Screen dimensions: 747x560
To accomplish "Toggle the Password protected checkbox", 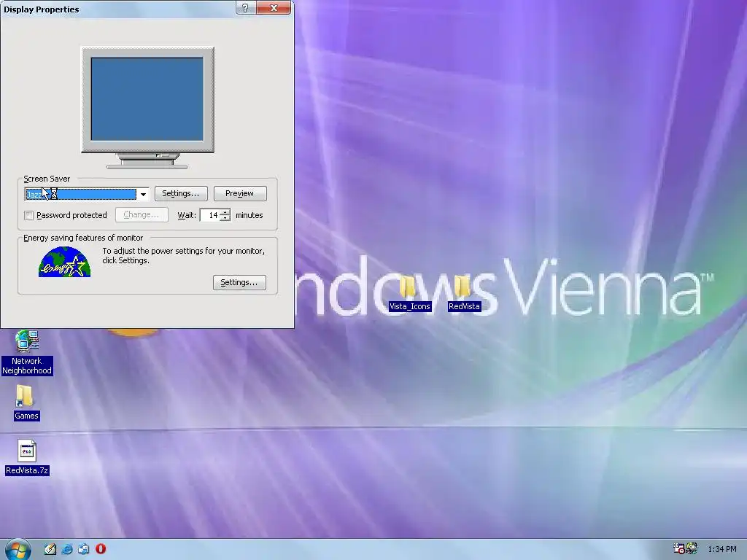I will [29, 215].
